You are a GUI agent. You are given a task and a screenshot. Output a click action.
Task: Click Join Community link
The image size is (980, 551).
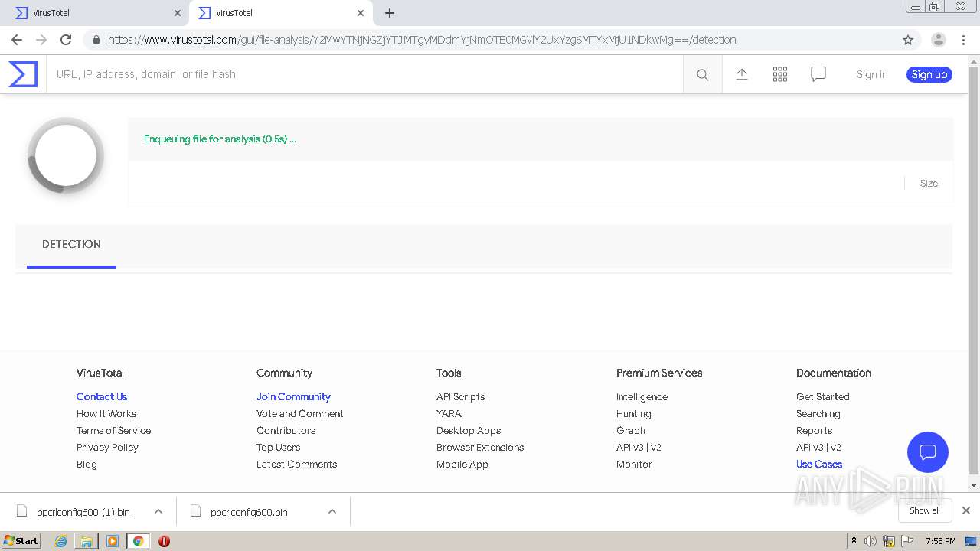coord(293,396)
